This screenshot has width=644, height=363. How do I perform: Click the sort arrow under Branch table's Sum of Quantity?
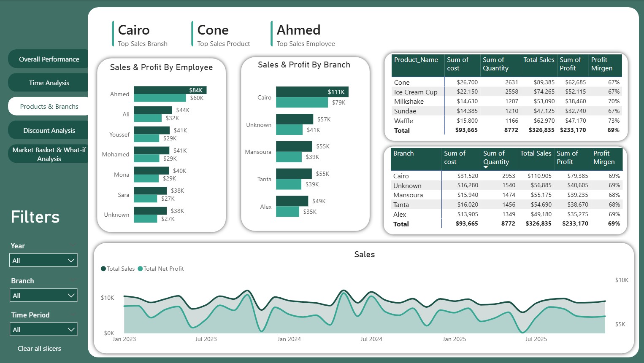tap(486, 167)
